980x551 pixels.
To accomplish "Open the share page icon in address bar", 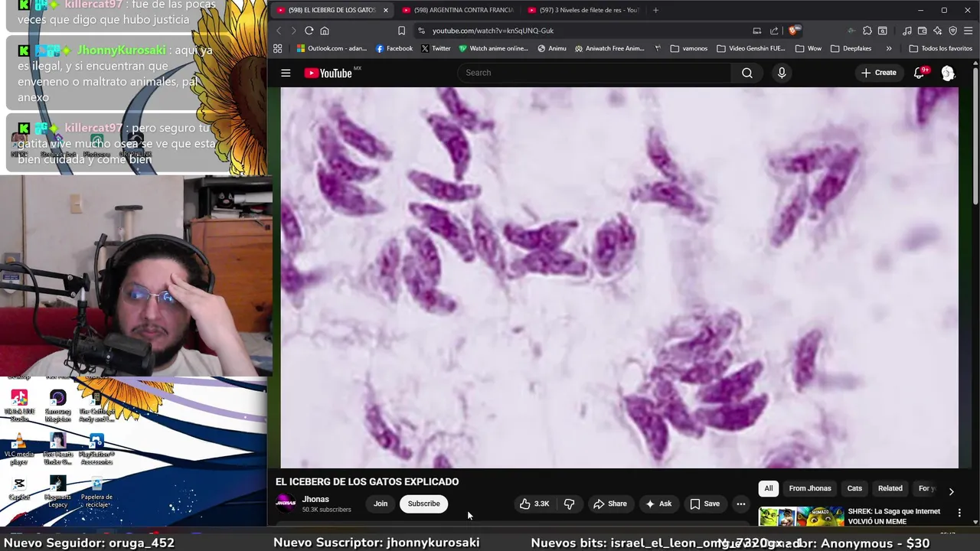I will pyautogui.click(x=774, y=31).
